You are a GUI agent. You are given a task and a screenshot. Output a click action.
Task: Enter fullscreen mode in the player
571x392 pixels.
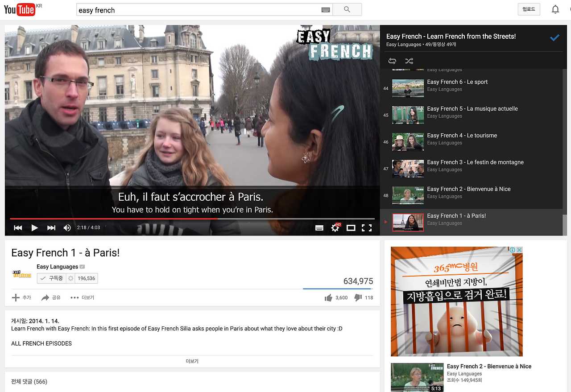(367, 228)
